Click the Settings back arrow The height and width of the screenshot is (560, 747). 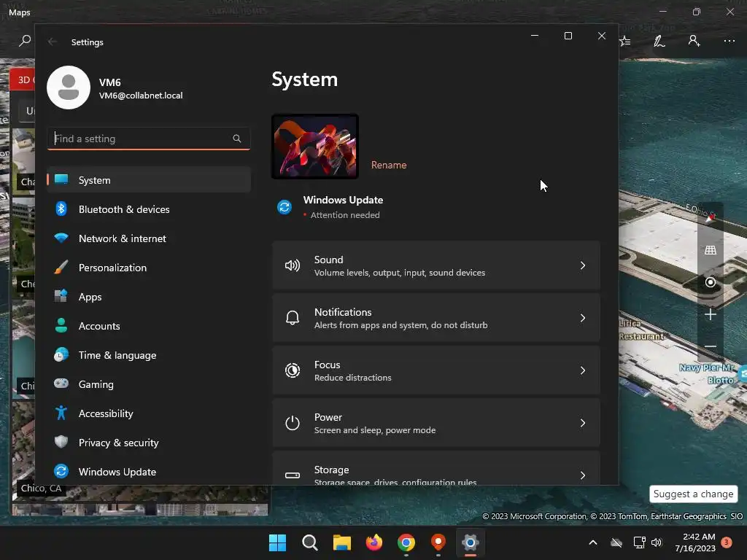click(x=53, y=42)
